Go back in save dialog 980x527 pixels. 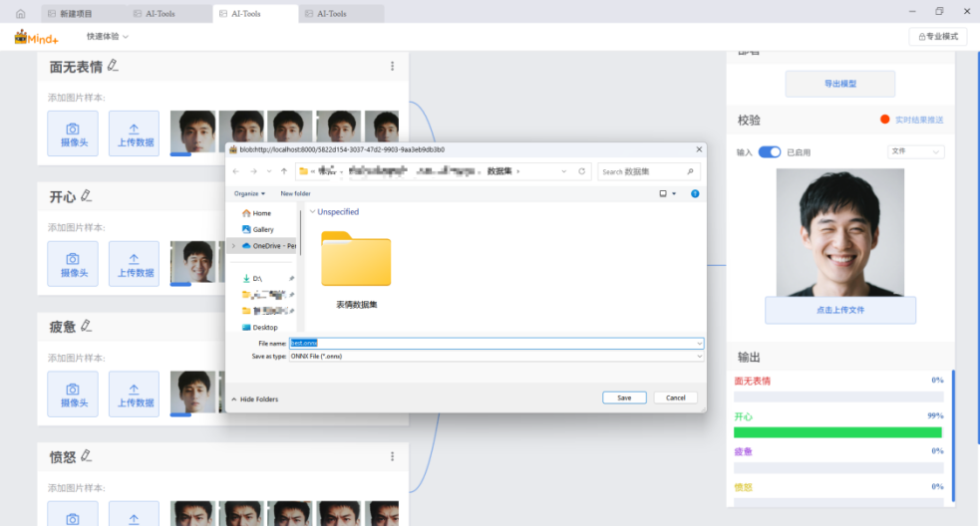coord(236,171)
